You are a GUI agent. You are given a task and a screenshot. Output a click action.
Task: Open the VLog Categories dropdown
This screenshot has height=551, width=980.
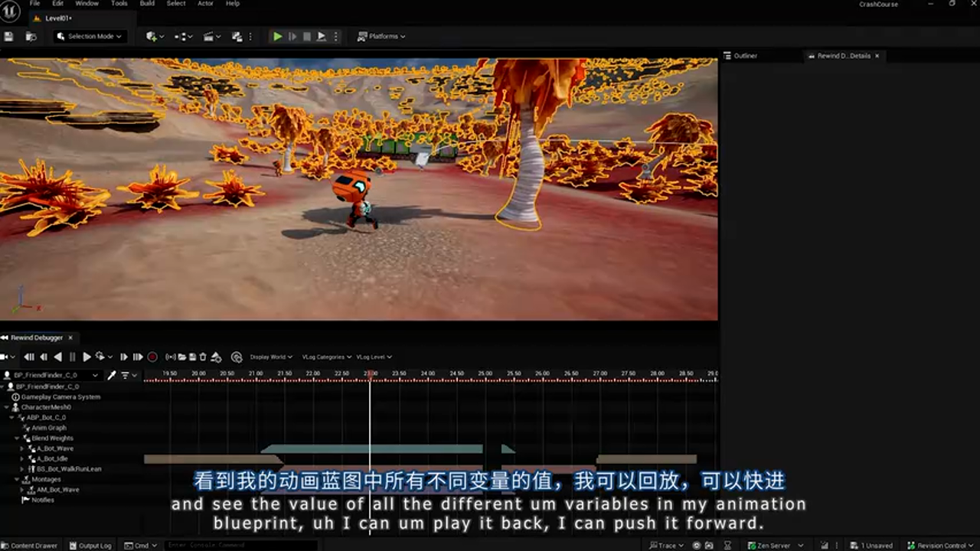click(x=325, y=357)
